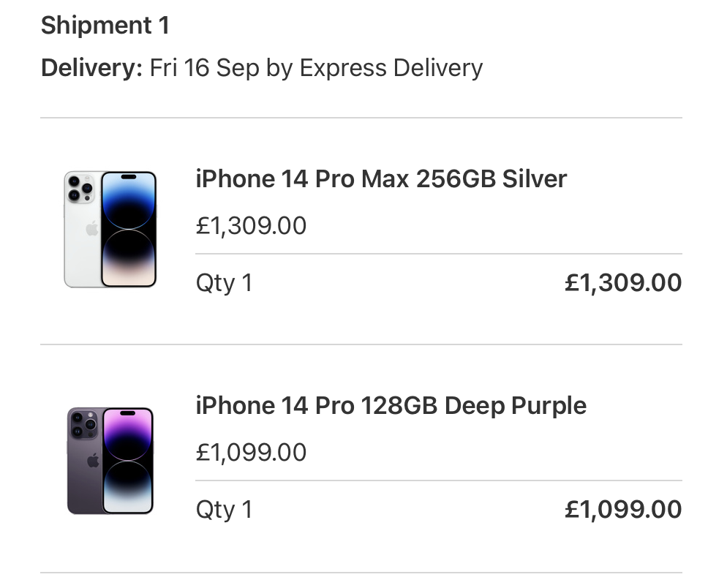Open the Deep Purple iPhone 14 Pro thumbnail

(x=110, y=461)
